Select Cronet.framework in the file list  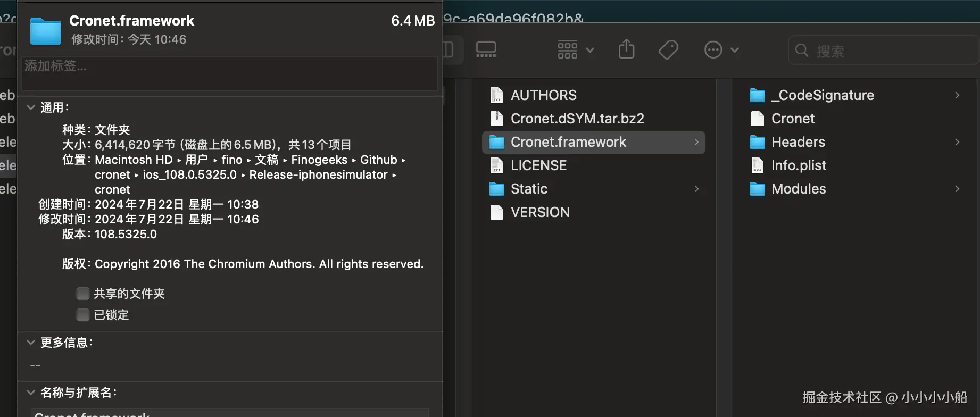pos(594,142)
